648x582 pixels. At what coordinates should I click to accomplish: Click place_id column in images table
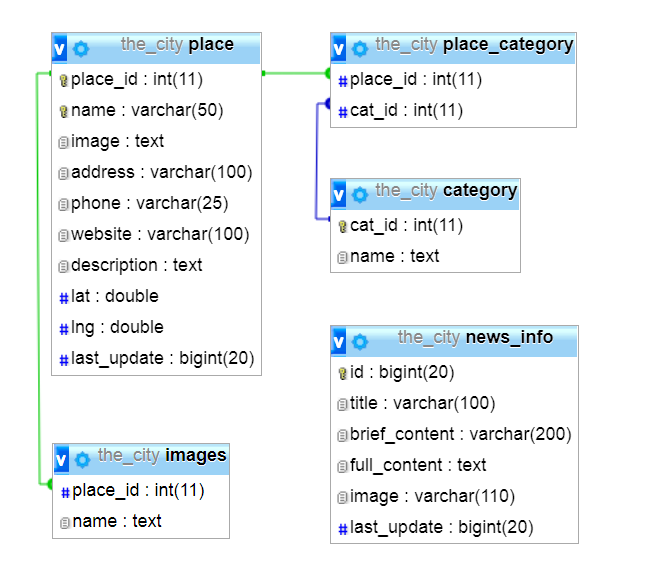(x=138, y=490)
